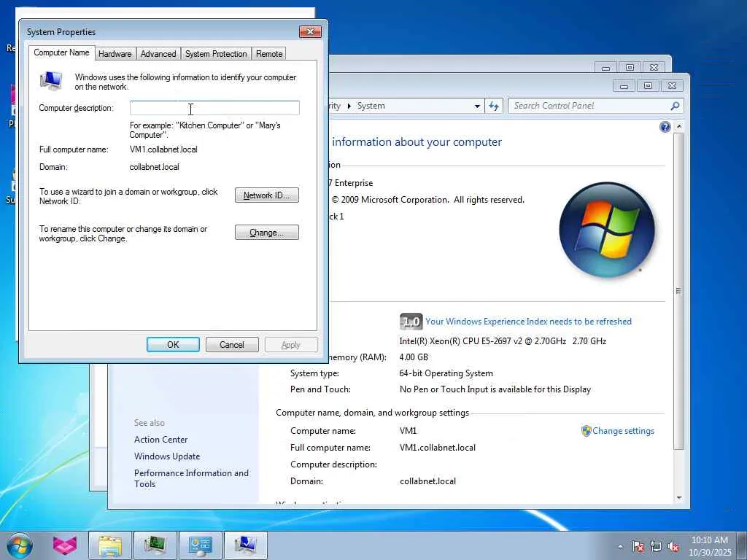Open Windows Update link
Screen dimensions: 747x560
coord(167,456)
